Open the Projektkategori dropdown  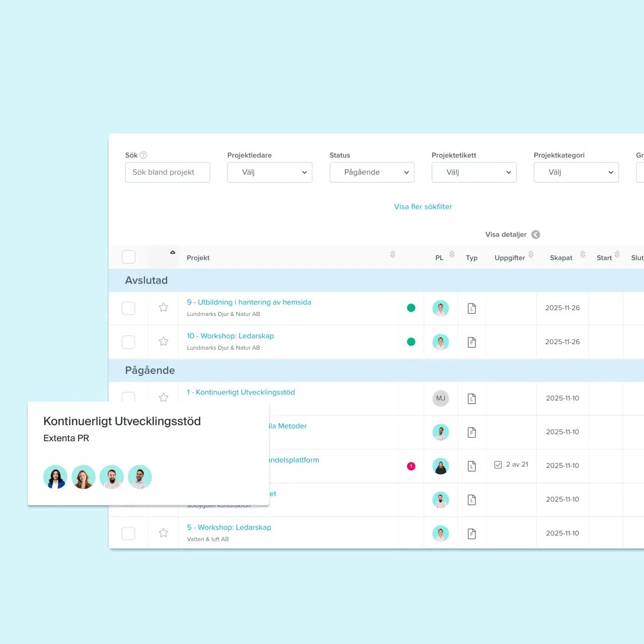click(x=576, y=172)
